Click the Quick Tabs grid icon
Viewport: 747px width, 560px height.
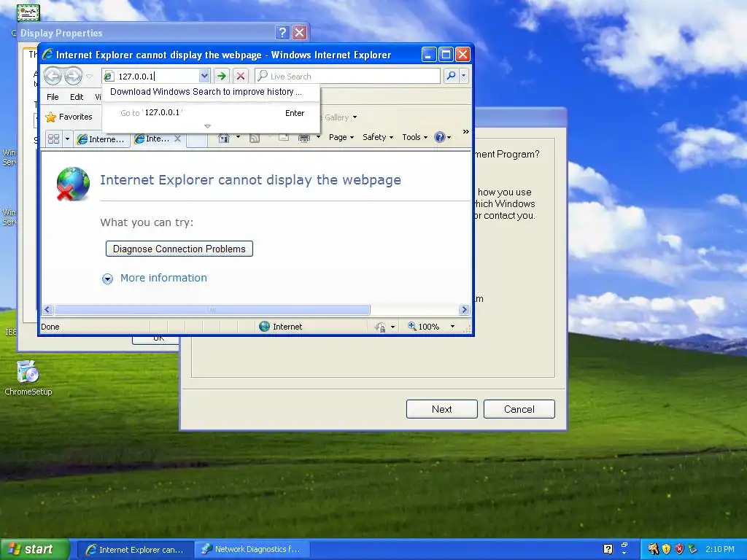click(x=54, y=139)
